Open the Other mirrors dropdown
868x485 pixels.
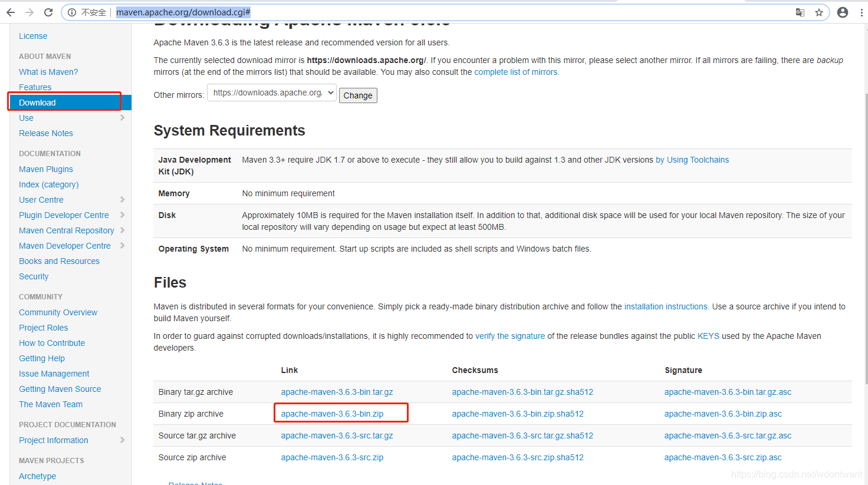tap(272, 93)
